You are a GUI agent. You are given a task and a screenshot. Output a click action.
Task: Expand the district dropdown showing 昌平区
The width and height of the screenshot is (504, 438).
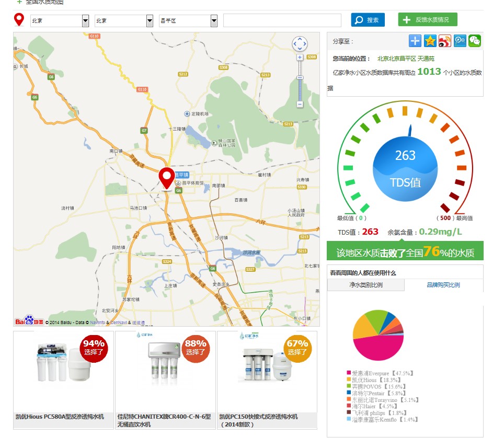pyautogui.click(x=188, y=21)
